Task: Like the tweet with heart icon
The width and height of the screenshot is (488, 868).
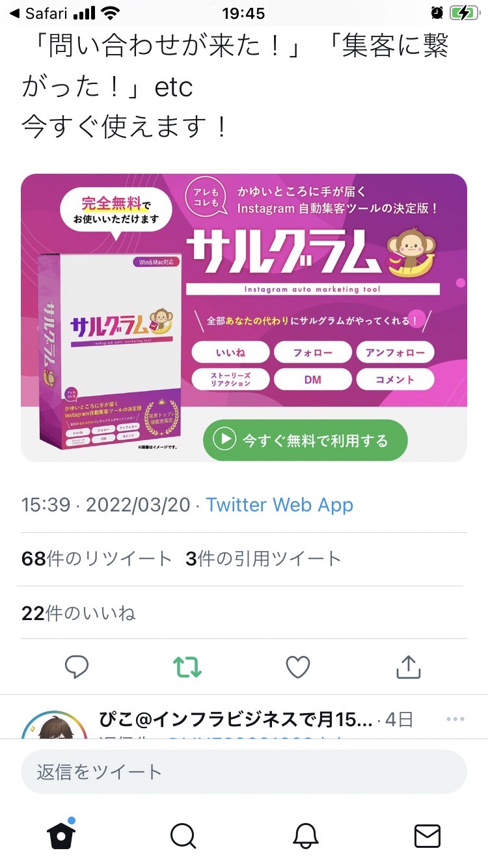Action: coord(298,666)
